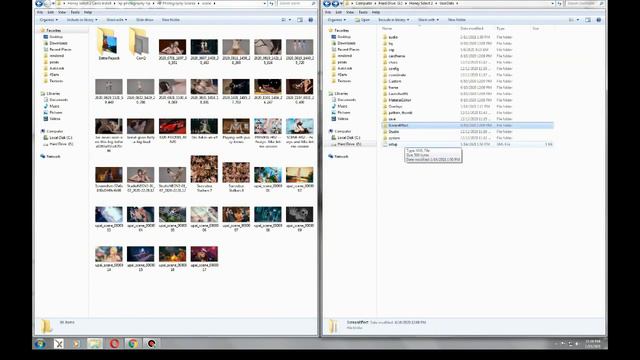Open the red record-dot taskbar icon
The image size is (640, 360).
click(x=151, y=344)
